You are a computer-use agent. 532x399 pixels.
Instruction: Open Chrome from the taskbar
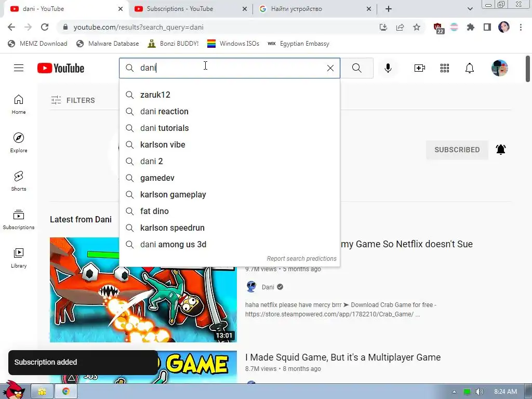pos(66,392)
